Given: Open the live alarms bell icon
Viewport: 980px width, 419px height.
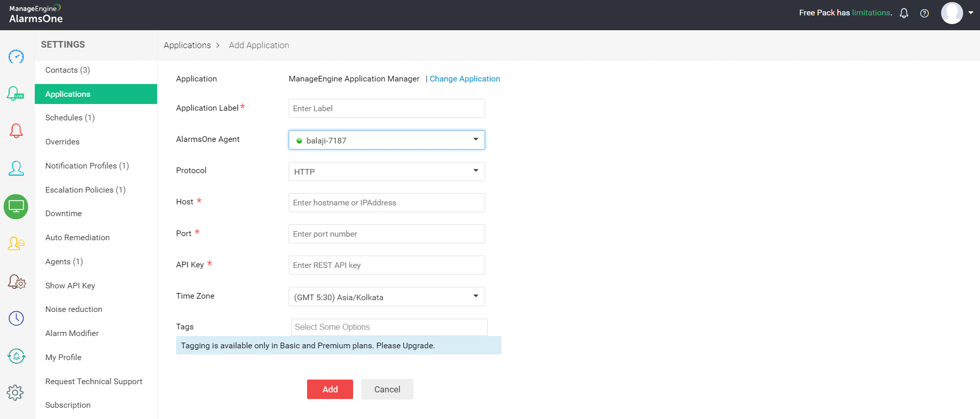Looking at the screenshot, I should [x=15, y=93].
